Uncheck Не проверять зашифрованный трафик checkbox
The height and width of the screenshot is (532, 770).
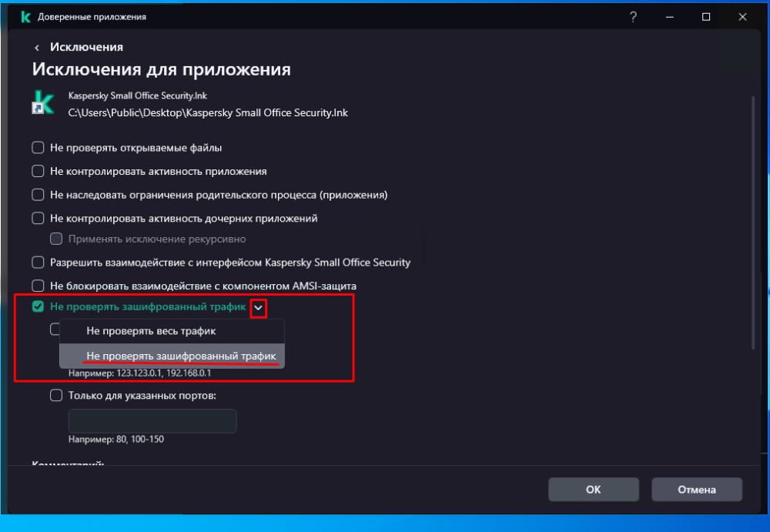(38, 306)
